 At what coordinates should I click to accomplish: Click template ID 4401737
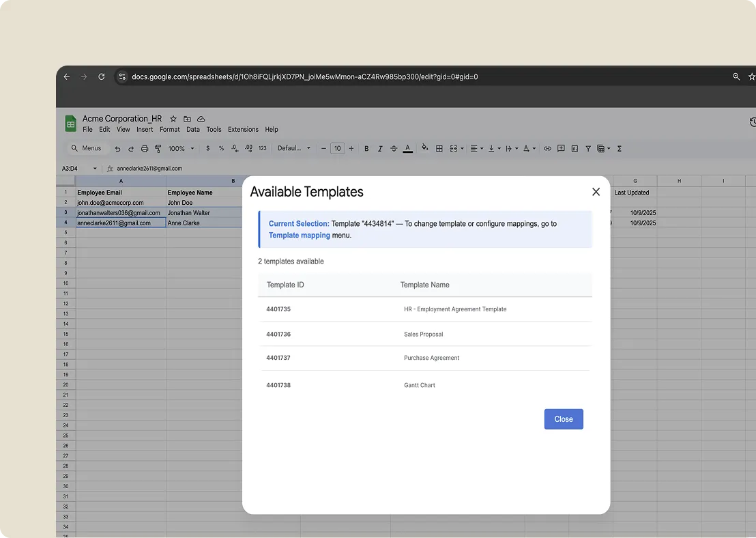pos(278,358)
